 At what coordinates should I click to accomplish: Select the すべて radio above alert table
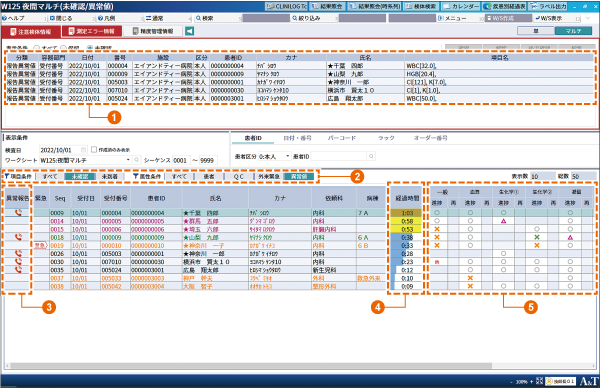(37, 48)
